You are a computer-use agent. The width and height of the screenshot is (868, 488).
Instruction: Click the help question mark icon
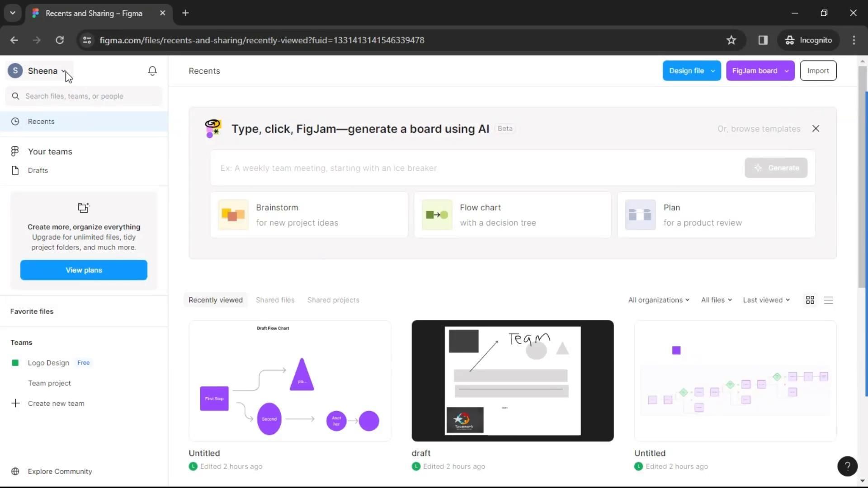[847, 466]
